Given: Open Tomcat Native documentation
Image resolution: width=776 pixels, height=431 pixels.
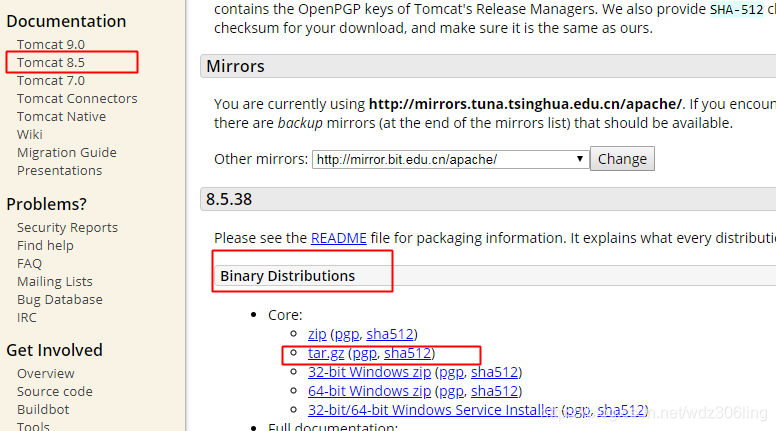Looking at the screenshot, I should tap(61, 116).
